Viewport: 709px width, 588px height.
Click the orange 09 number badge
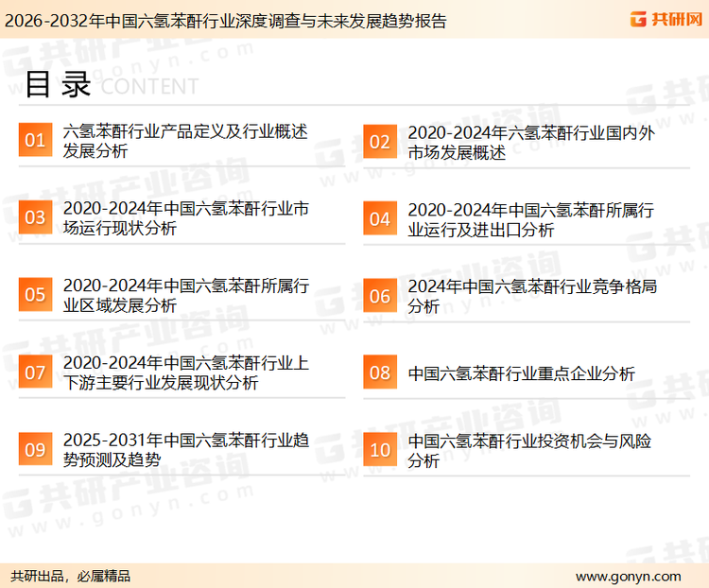point(35,449)
